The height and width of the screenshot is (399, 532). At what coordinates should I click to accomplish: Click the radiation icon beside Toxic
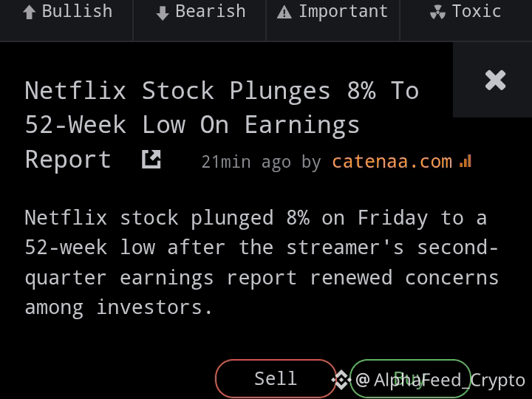point(437,13)
